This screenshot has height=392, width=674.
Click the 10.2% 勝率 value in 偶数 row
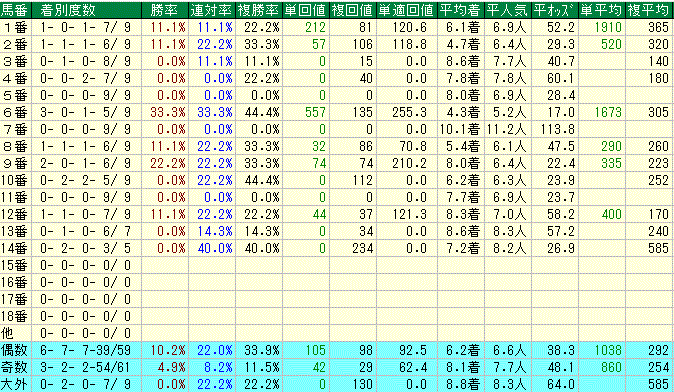[168, 350]
